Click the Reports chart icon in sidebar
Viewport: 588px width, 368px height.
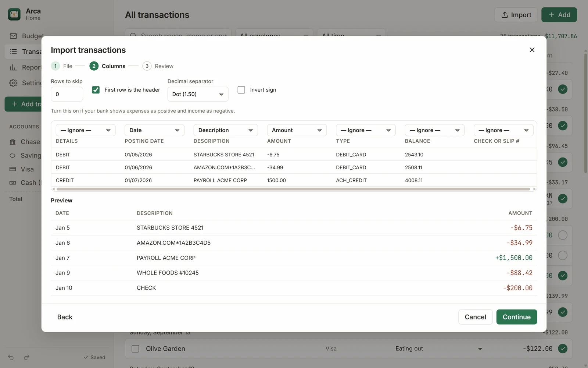point(13,67)
